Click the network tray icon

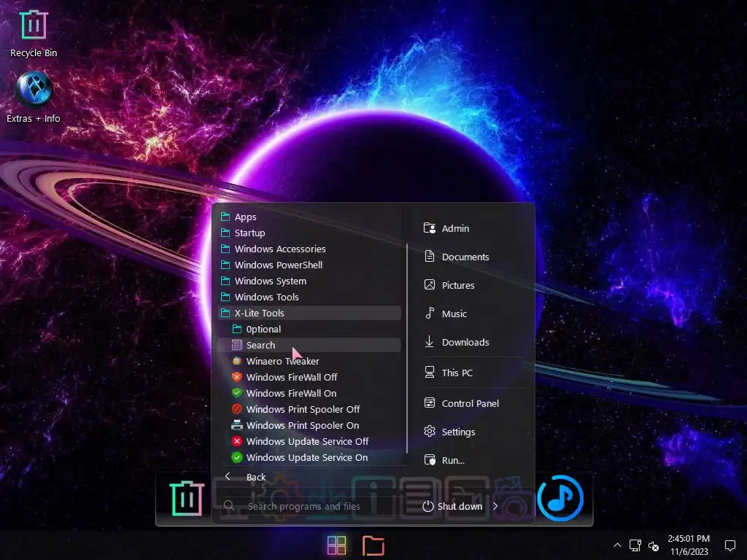pos(635,545)
